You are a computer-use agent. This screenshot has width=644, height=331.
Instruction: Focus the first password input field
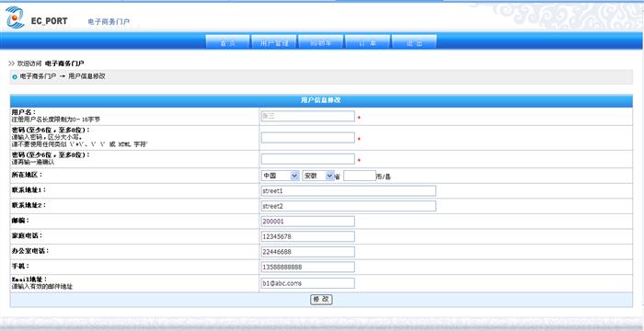pyautogui.click(x=308, y=138)
